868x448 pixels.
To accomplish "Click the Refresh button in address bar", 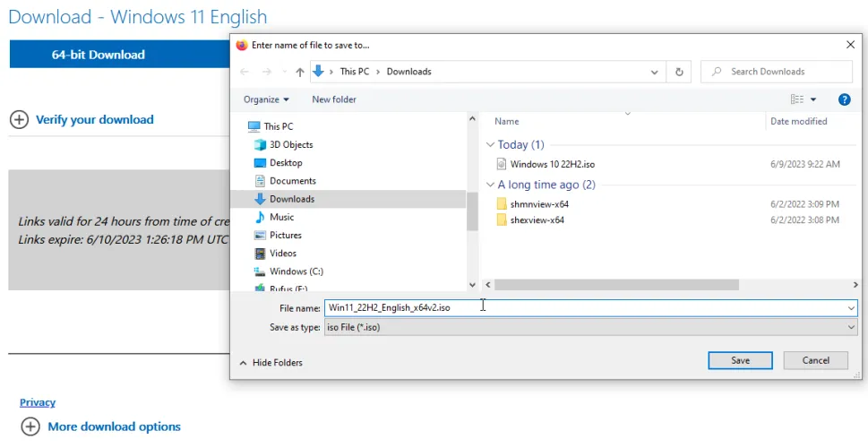I will 680,72.
